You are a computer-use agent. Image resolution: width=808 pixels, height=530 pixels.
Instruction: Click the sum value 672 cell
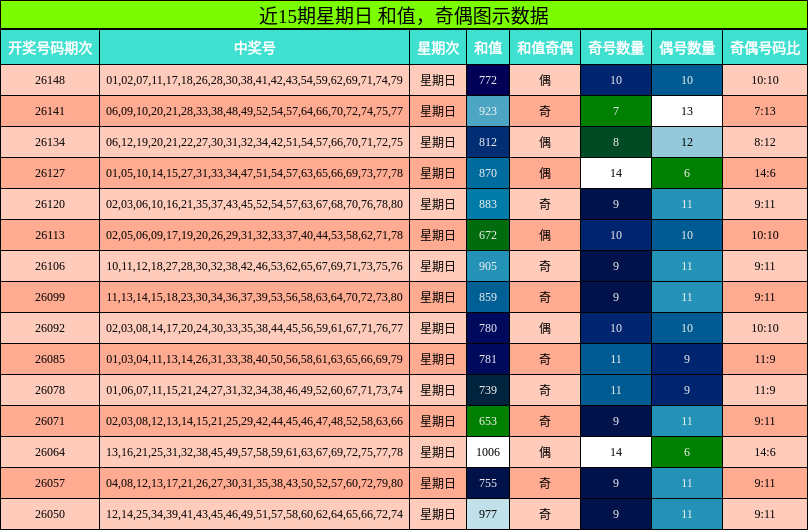(x=488, y=235)
